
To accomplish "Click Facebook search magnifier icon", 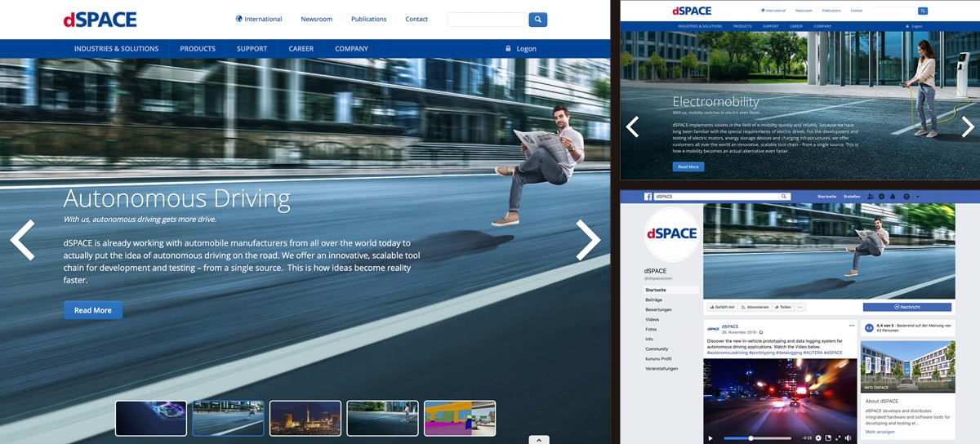I will 784,197.
